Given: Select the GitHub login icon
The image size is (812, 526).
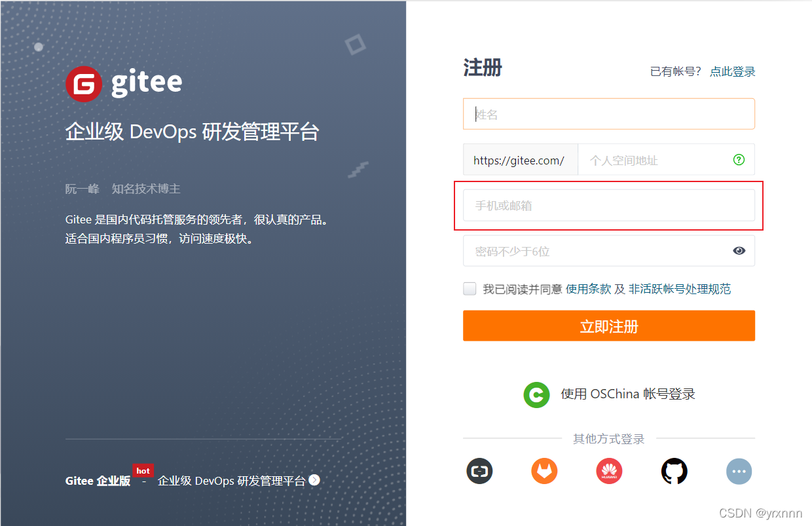Looking at the screenshot, I should point(674,471).
